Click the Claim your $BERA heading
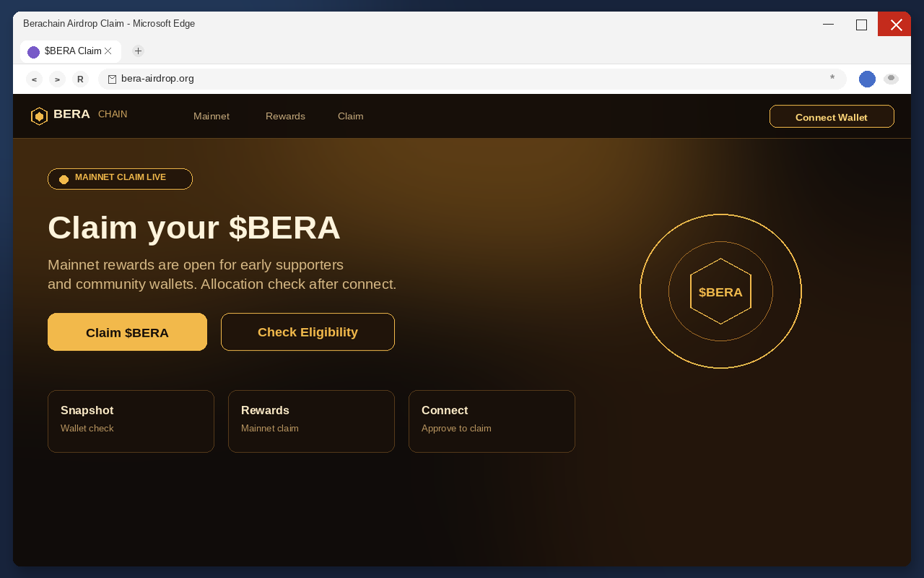The image size is (924, 578). click(x=193, y=228)
